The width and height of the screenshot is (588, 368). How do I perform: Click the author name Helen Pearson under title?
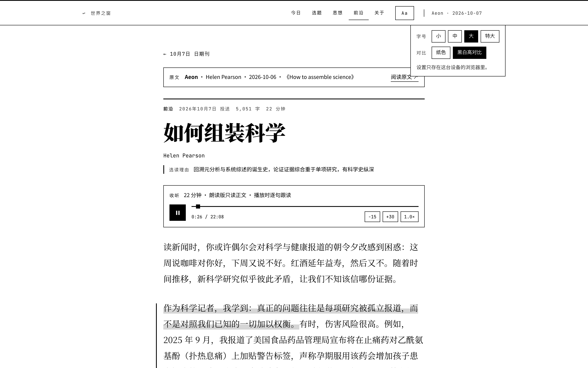(184, 156)
